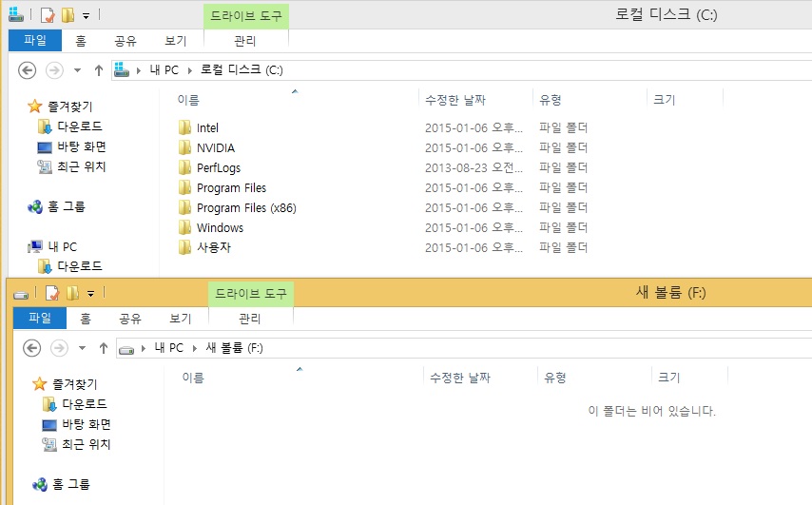The height and width of the screenshot is (505, 812).
Task: Open the 파일 tab in the C: window
Action: (34, 40)
